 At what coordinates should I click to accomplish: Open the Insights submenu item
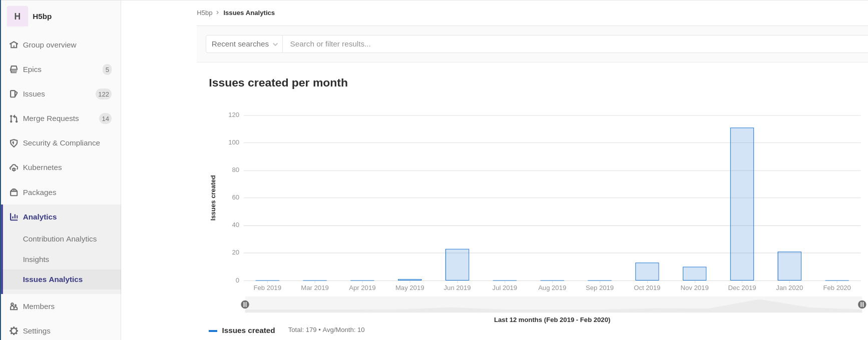point(36,259)
